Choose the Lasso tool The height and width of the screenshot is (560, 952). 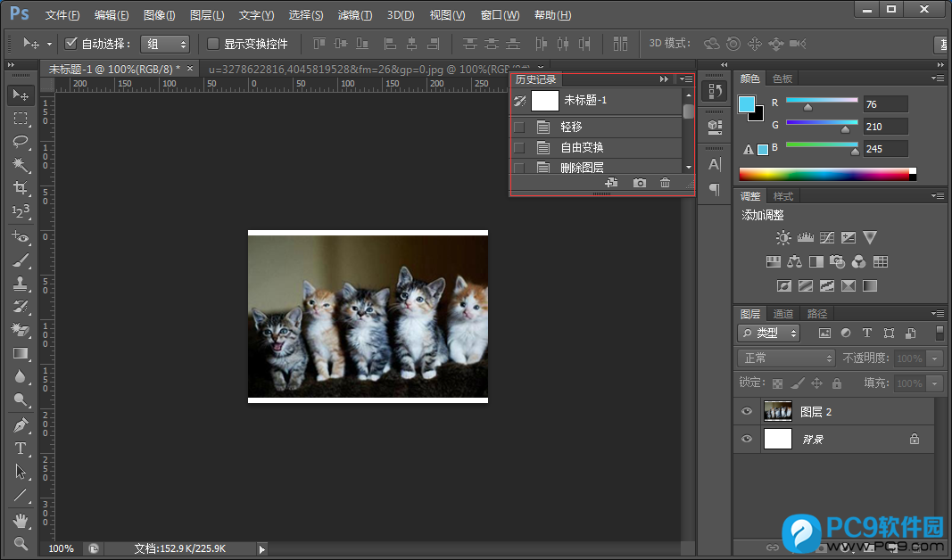[21, 142]
